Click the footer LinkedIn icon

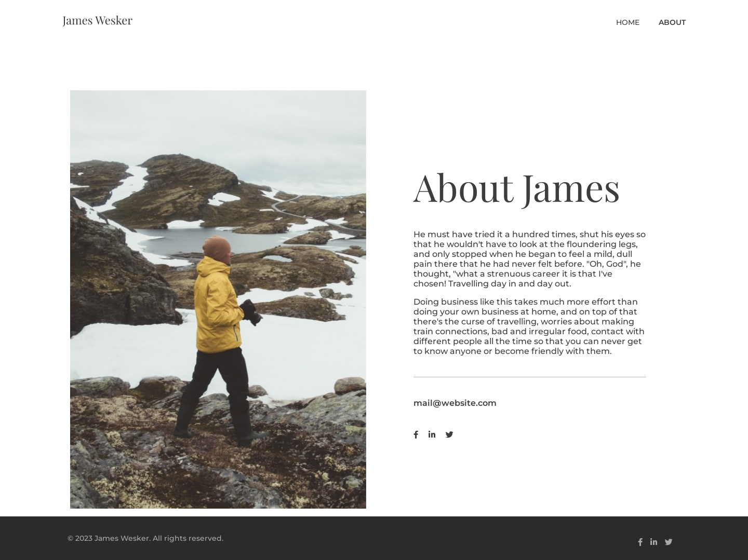(653, 542)
